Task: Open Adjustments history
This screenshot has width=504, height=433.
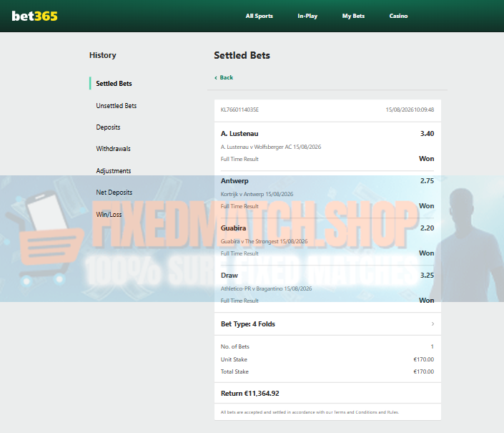Action: click(x=114, y=171)
